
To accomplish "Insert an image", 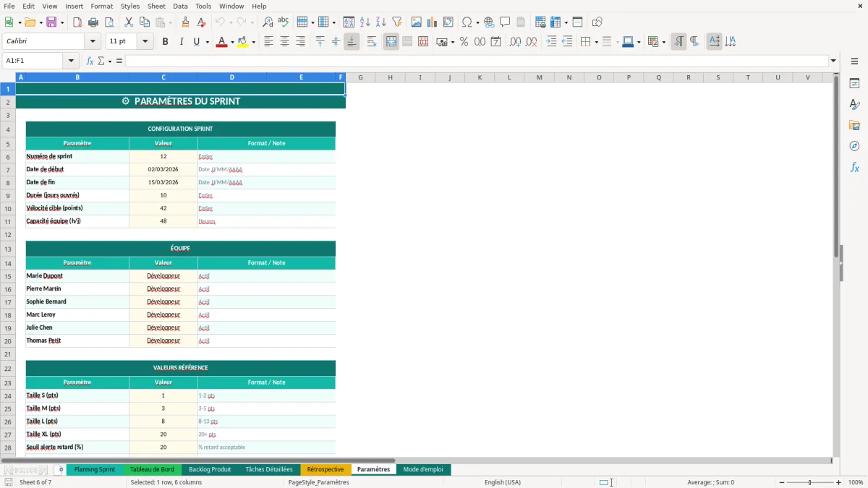I will [417, 22].
